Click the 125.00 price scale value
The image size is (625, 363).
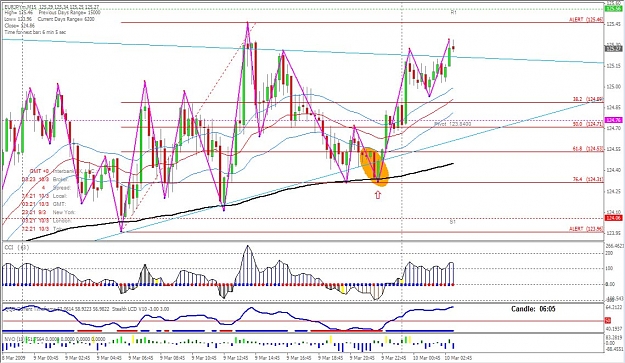click(613, 86)
